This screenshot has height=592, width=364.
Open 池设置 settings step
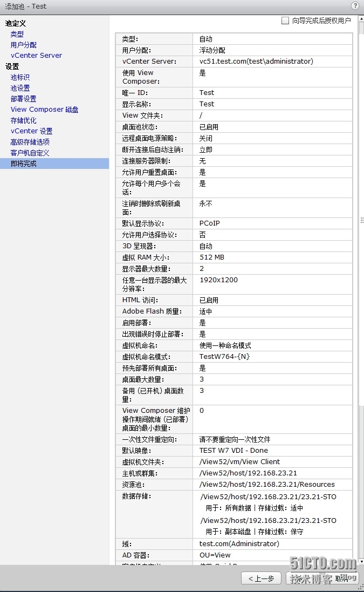[20, 88]
